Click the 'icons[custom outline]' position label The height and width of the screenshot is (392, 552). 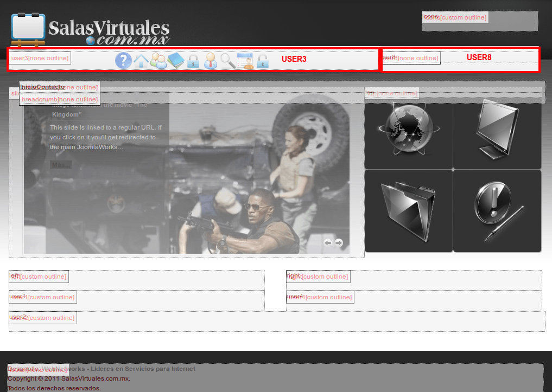455,17
